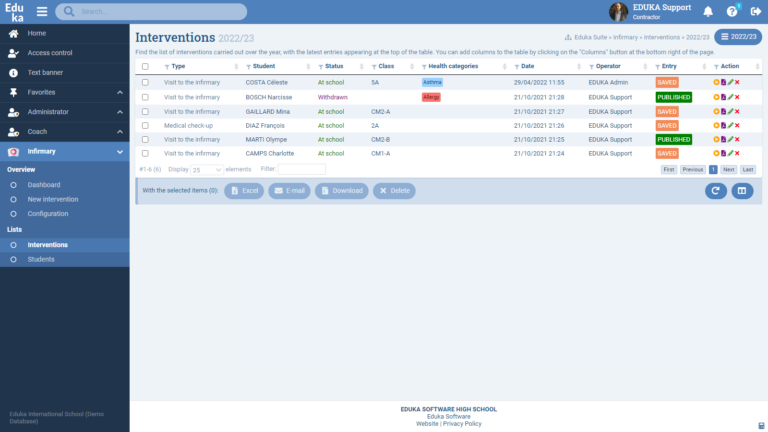Go to Students list in sidebar

point(41,259)
